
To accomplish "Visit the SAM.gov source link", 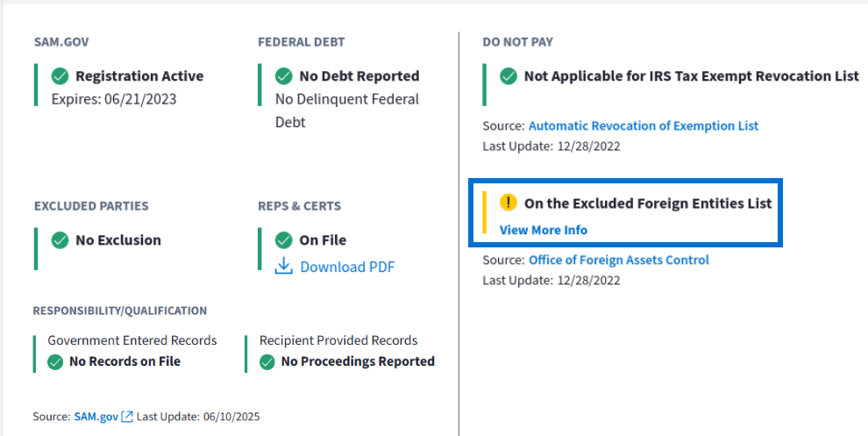I will click(96, 417).
